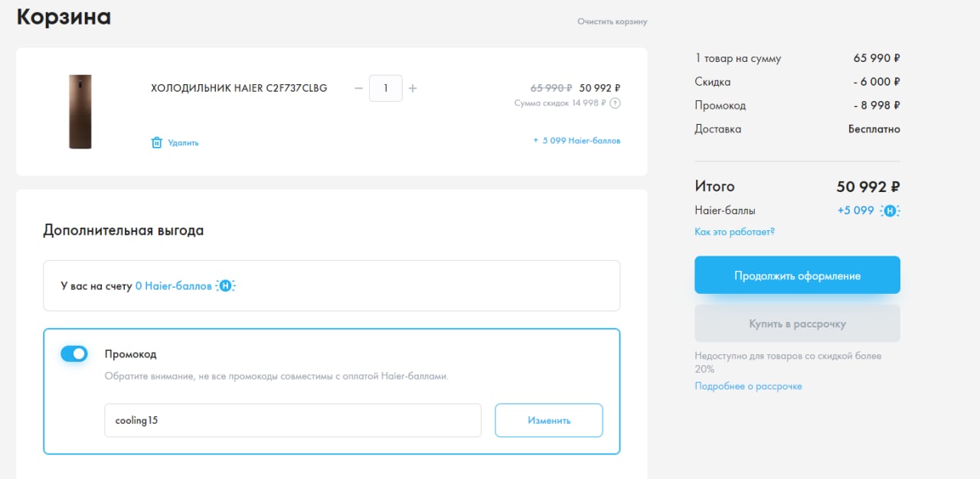
Task: Increase refrigerator quantity with plus
Action: 413,88
